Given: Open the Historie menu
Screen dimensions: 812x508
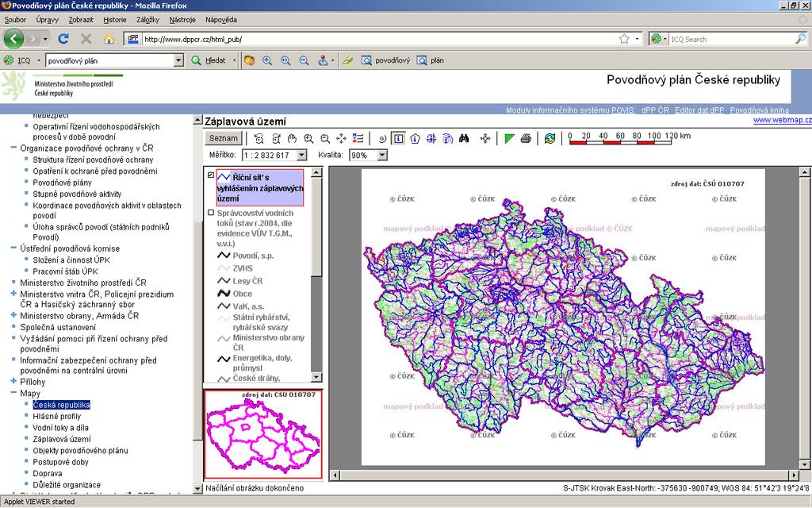Looking at the screenshot, I should coord(114,20).
